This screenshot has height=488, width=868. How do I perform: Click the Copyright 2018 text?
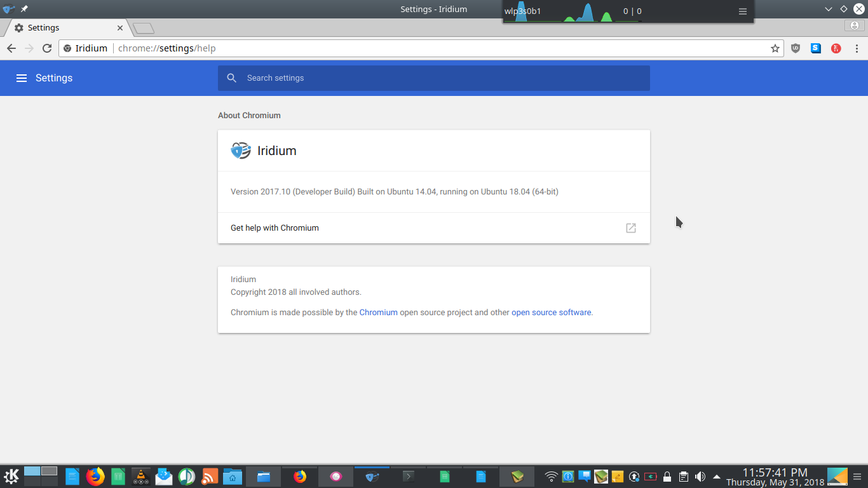[296, 292]
